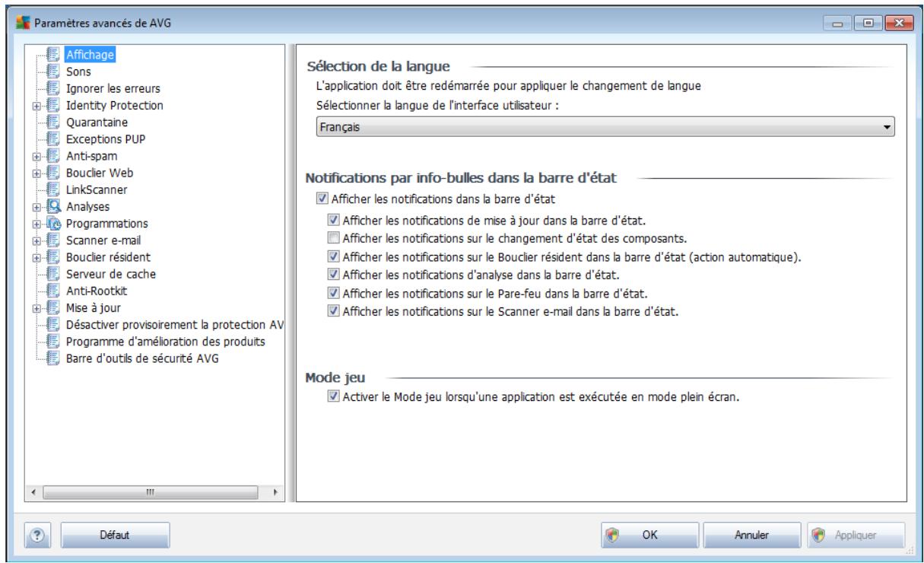Image resolution: width=924 pixels, height=563 pixels.
Task: Open help with the question mark icon
Action: [39, 535]
